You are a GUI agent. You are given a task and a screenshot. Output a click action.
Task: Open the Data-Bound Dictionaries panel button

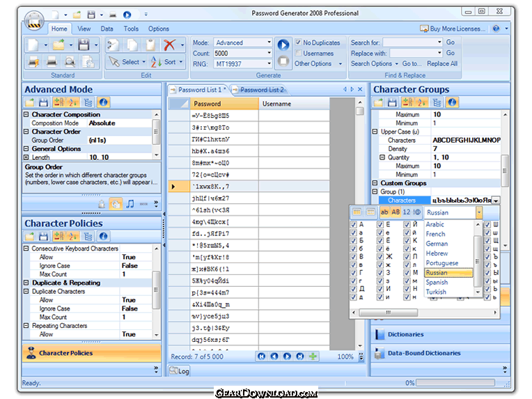point(440,353)
